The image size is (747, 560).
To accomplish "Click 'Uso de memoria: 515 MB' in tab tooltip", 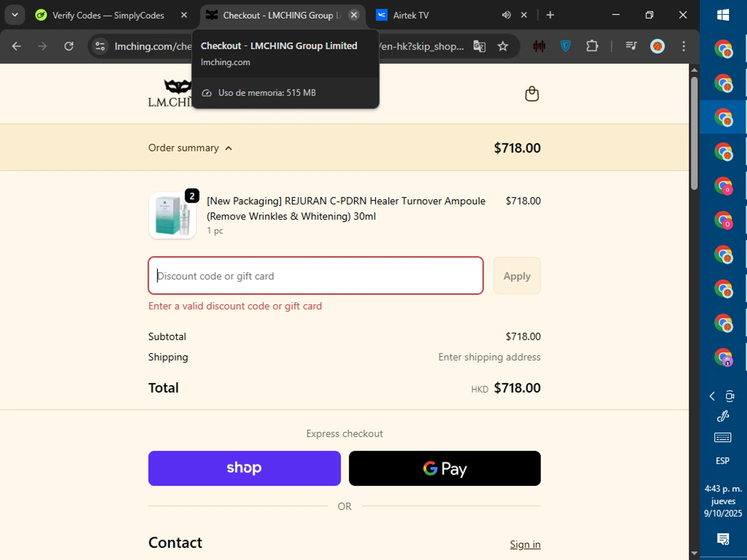I will (267, 93).
